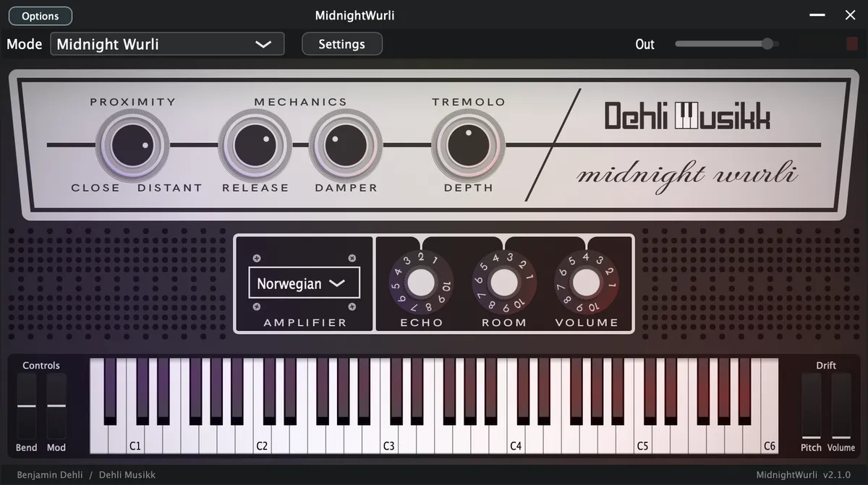This screenshot has height=485, width=868.
Task: Click the Drift Volume slider
Action: 841,405
